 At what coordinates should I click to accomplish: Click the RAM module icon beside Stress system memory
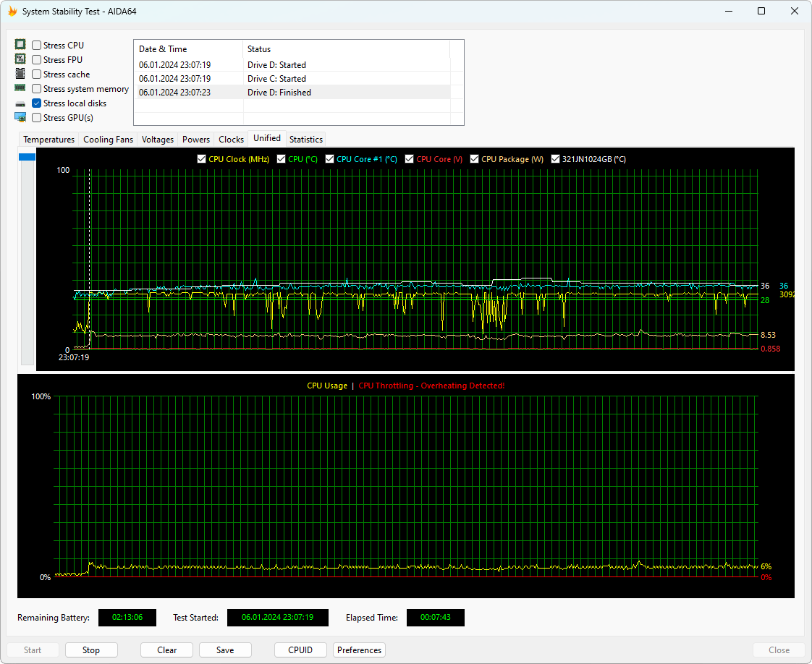click(20, 88)
